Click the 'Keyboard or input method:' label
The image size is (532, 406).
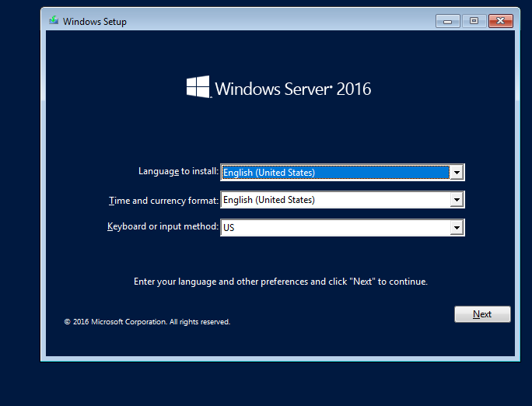[x=163, y=226]
